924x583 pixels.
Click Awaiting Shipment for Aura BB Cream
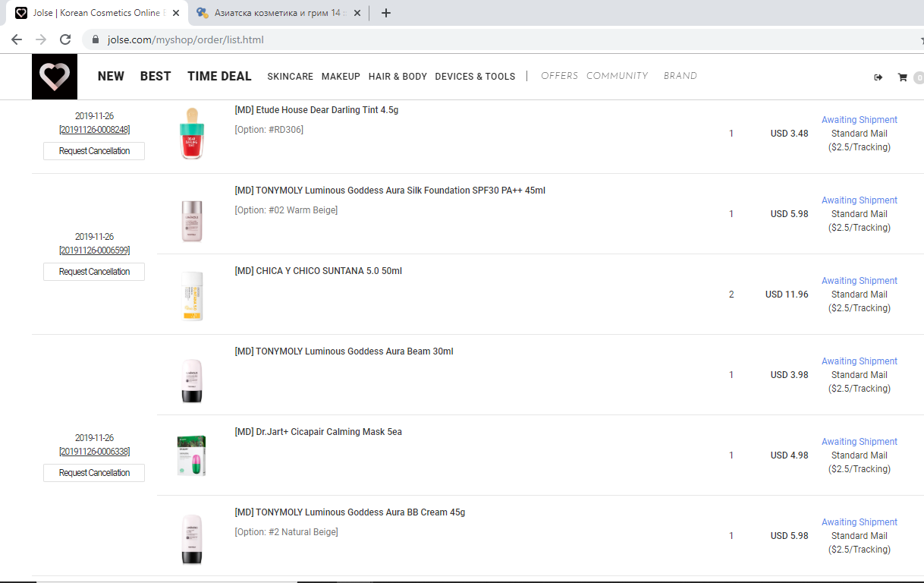[x=859, y=522]
